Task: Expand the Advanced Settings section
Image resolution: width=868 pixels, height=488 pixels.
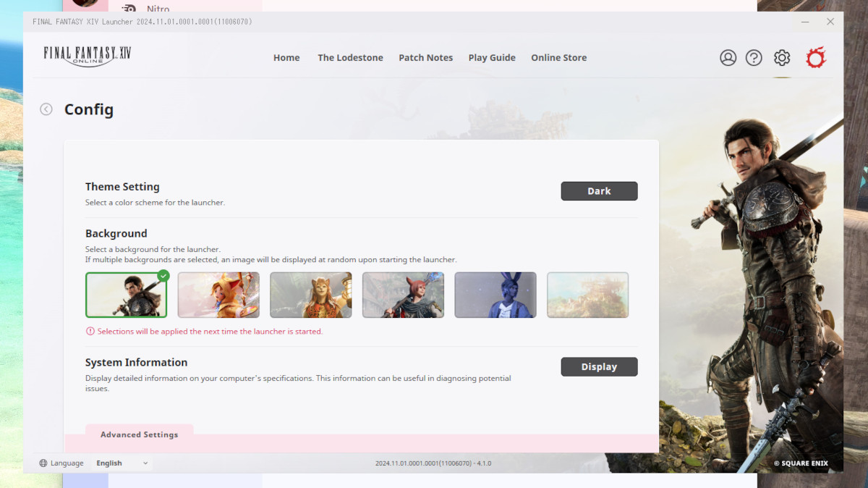Action: click(139, 434)
